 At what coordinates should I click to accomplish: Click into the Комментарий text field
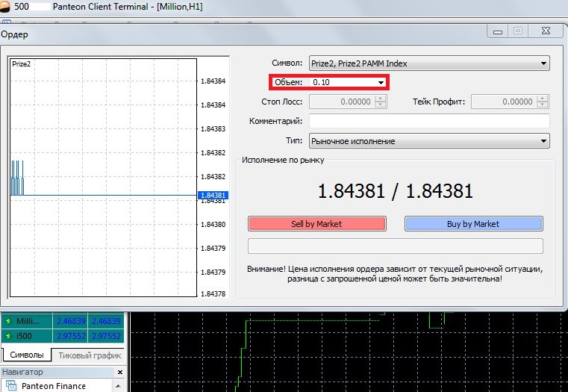point(428,121)
